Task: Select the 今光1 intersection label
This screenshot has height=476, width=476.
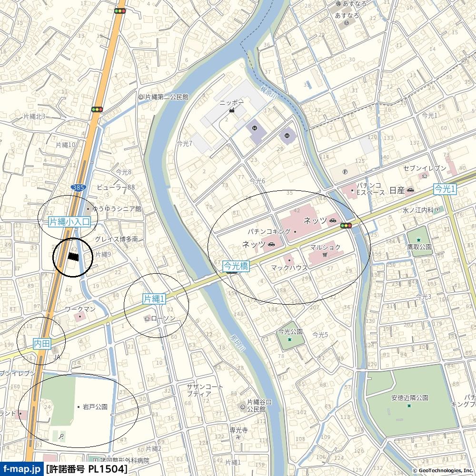Action: [x=445, y=189]
